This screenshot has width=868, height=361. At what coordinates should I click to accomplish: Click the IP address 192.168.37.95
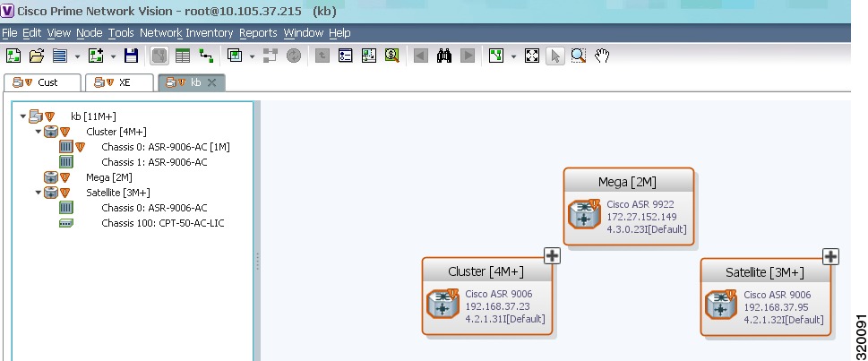[776, 307]
